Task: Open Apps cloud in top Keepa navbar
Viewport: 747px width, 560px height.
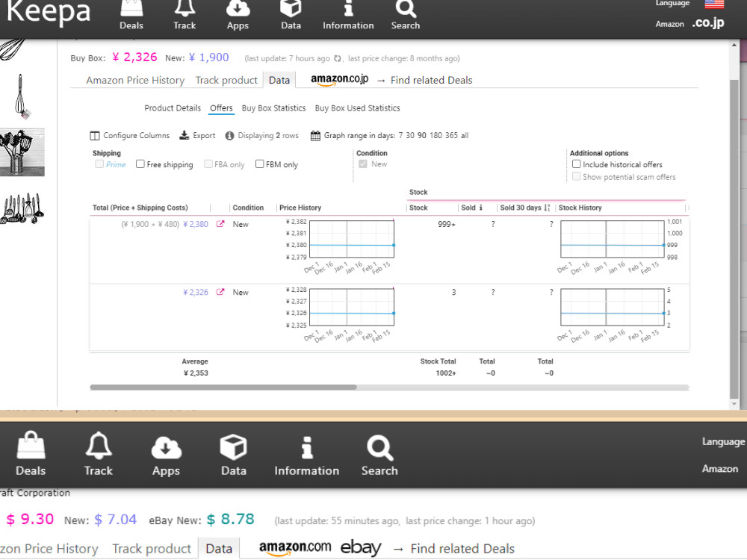Action: (x=238, y=16)
